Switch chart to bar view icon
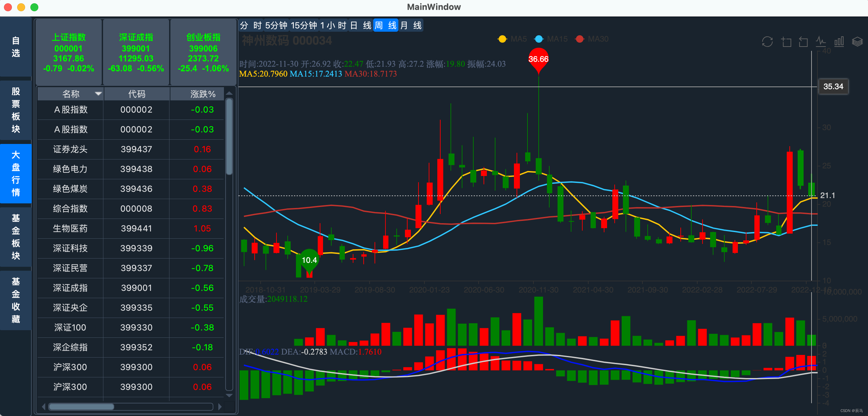 click(x=839, y=42)
